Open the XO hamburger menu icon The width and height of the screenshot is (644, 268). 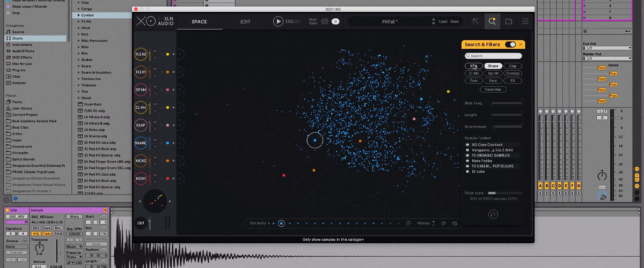tap(525, 21)
